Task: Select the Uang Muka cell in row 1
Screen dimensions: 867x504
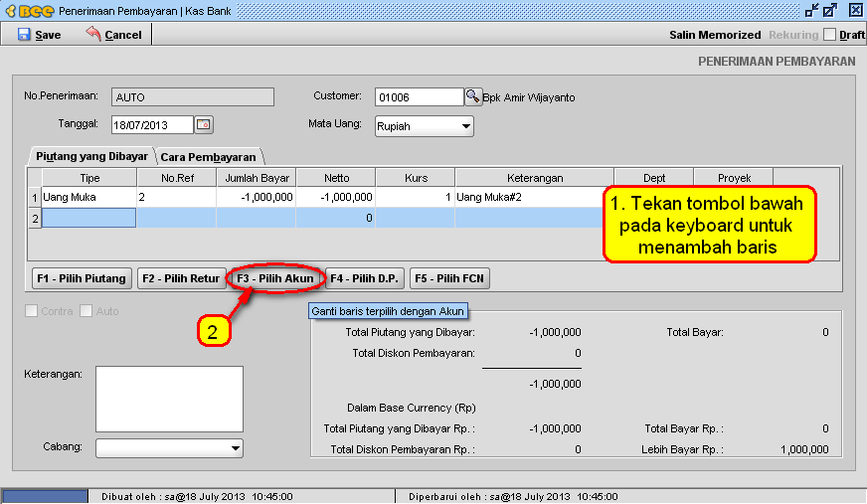Action: (x=89, y=197)
